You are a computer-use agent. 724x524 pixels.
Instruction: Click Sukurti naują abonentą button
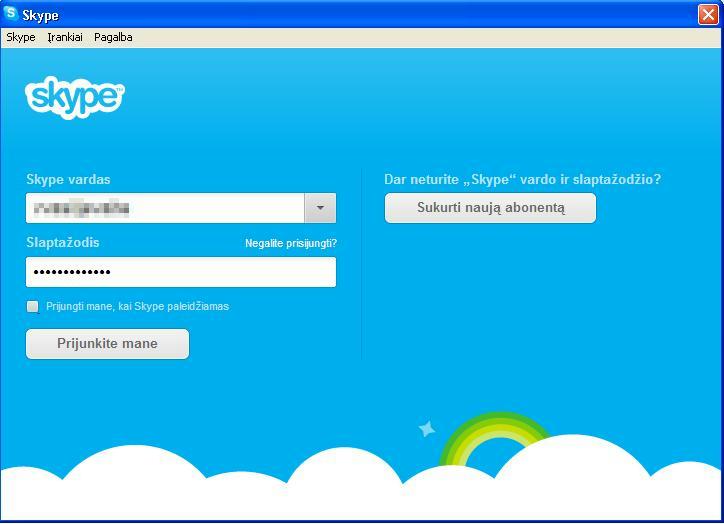(x=490, y=208)
